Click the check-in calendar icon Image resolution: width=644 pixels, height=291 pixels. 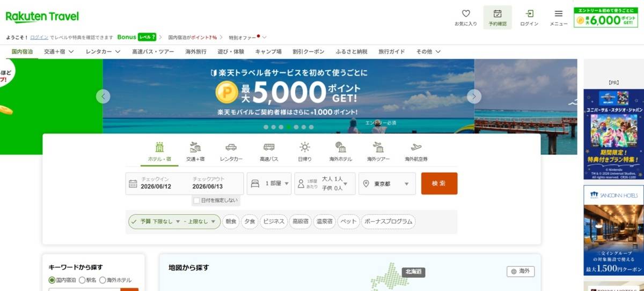tap(133, 184)
